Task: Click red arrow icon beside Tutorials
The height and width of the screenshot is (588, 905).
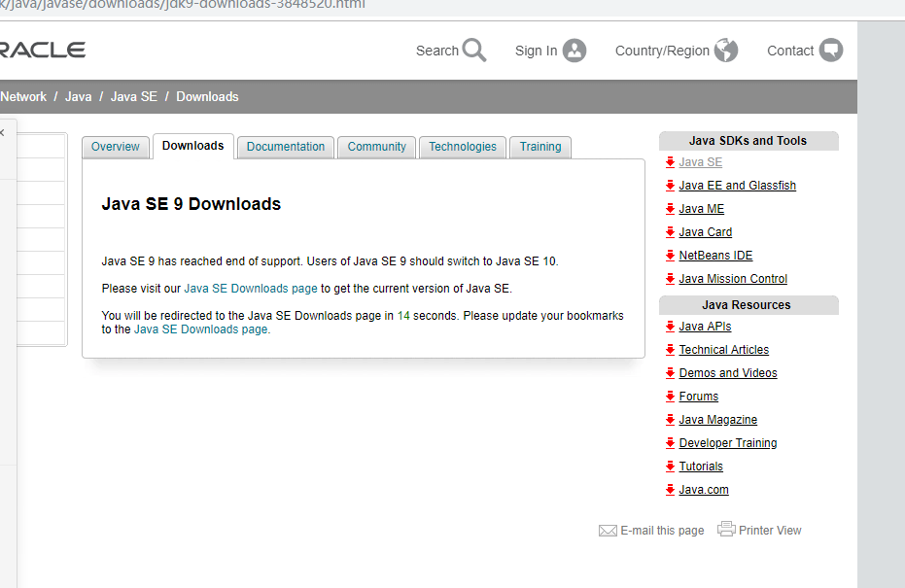Action: [670, 467]
